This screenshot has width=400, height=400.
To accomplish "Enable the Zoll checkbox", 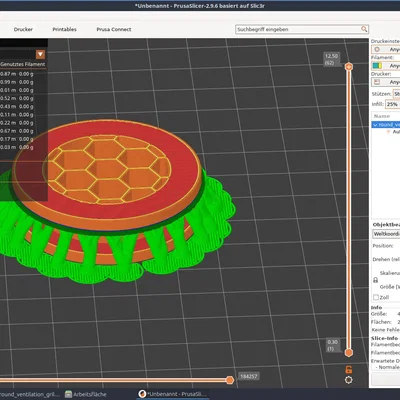I will click(x=376, y=297).
